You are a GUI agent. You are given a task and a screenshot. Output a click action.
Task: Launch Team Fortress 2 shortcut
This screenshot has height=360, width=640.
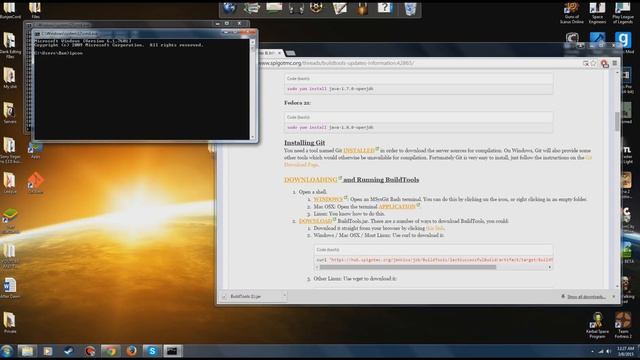pyautogui.click(x=623, y=325)
